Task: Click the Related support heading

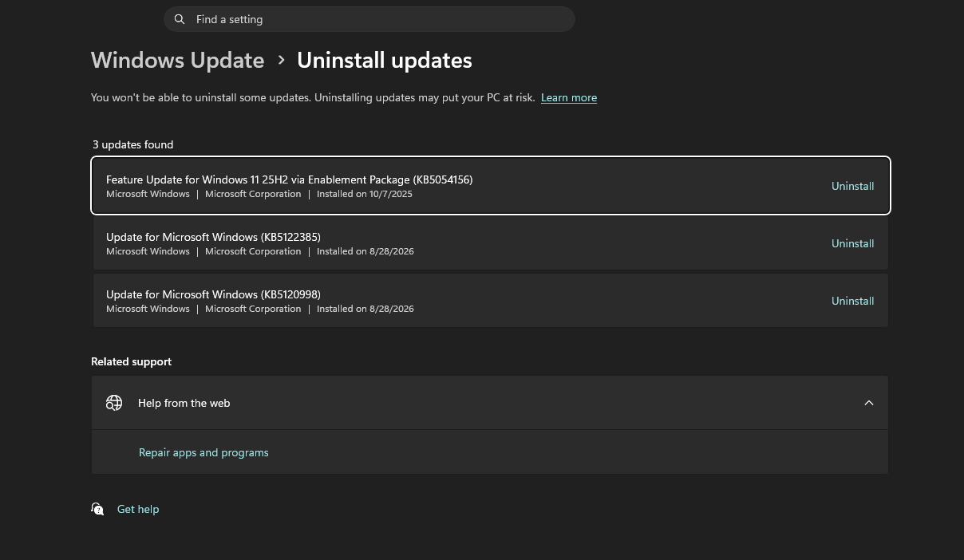Action: (x=131, y=361)
